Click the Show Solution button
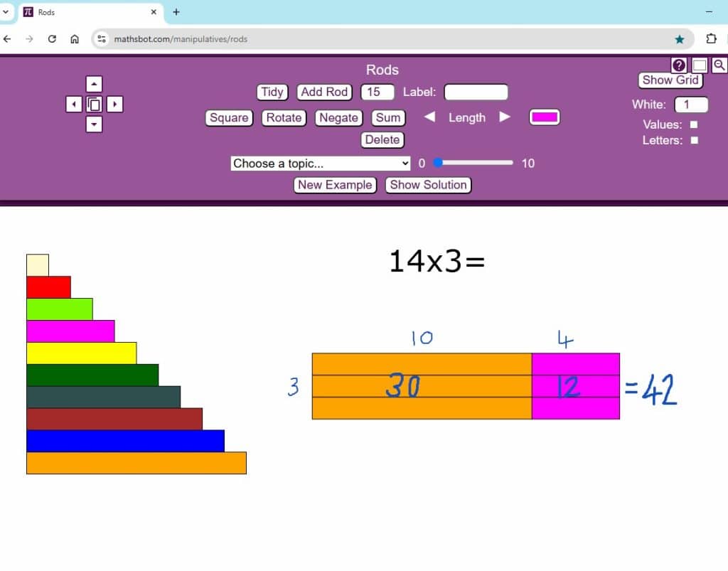The width and height of the screenshot is (728, 571). [428, 185]
